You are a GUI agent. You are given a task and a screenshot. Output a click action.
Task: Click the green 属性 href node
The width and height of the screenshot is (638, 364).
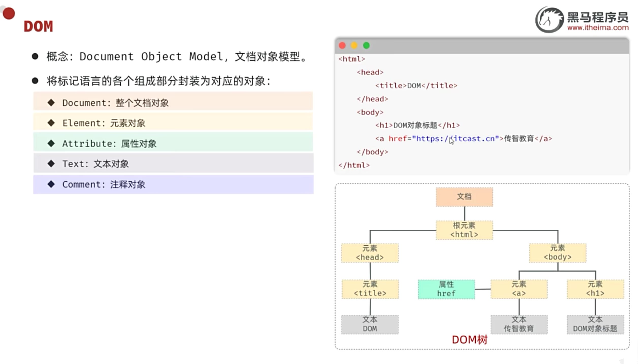point(446,289)
